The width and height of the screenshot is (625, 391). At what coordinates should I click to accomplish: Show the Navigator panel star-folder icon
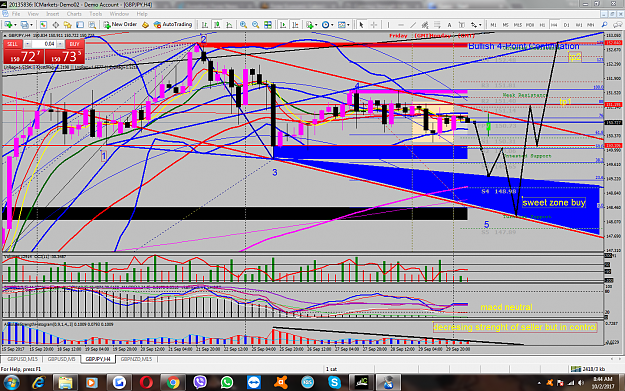click(x=67, y=25)
